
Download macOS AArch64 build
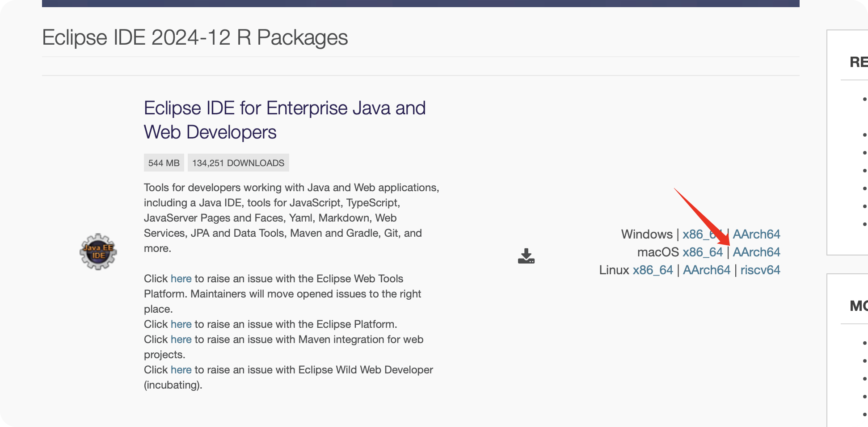(x=756, y=252)
